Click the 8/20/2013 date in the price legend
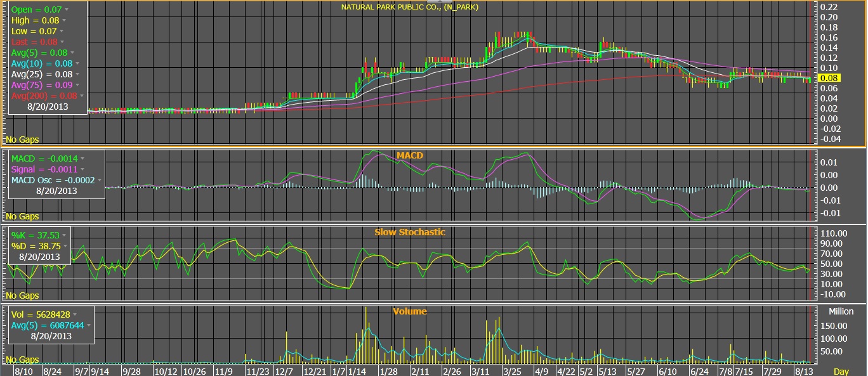Viewport: 868px width, 376px height. coord(47,107)
